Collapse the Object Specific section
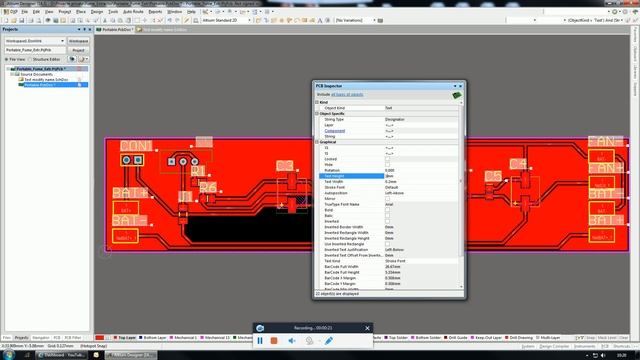 pyautogui.click(x=317, y=113)
